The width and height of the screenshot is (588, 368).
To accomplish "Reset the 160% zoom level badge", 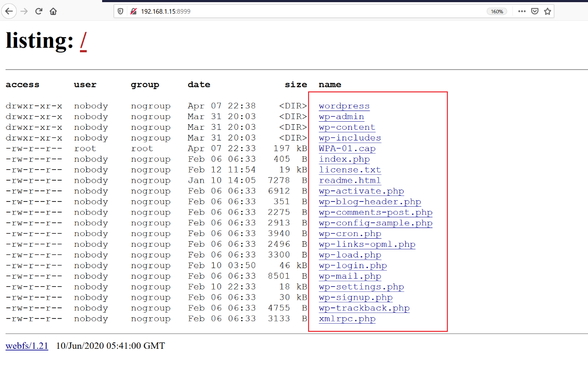I will pyautogui.click(x=497, y=12).
